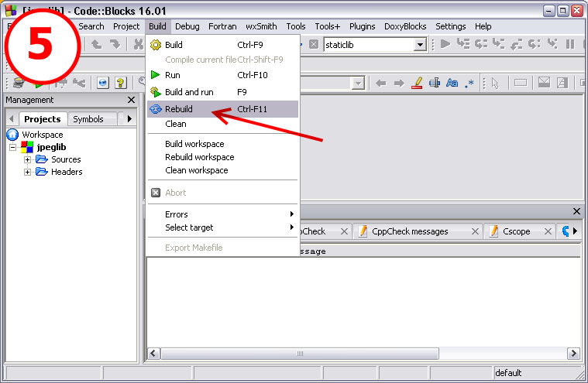588x383 pixels.
Task: Click the blue globe toolbar icon
Action: [x=103, y=83]
